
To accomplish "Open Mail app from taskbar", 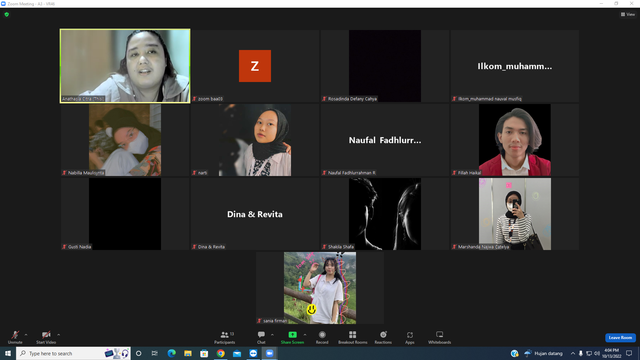I will pyautogui.click(x=237, y=353).
